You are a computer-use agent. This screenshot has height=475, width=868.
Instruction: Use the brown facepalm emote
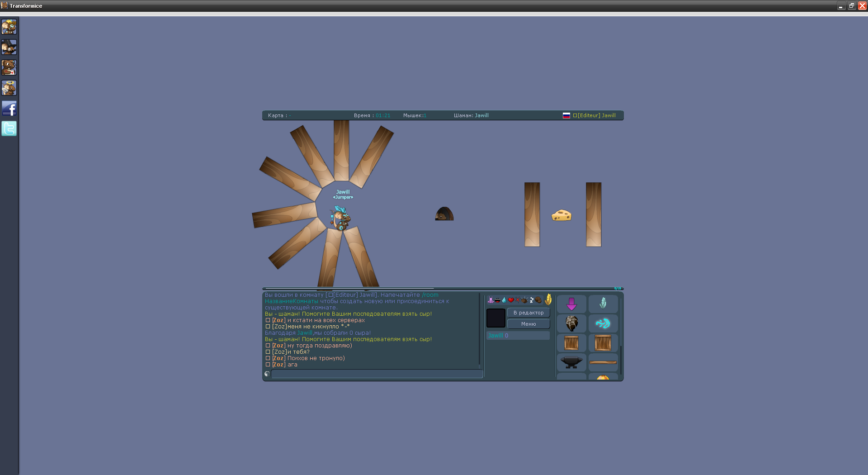(x=538, y=300)
